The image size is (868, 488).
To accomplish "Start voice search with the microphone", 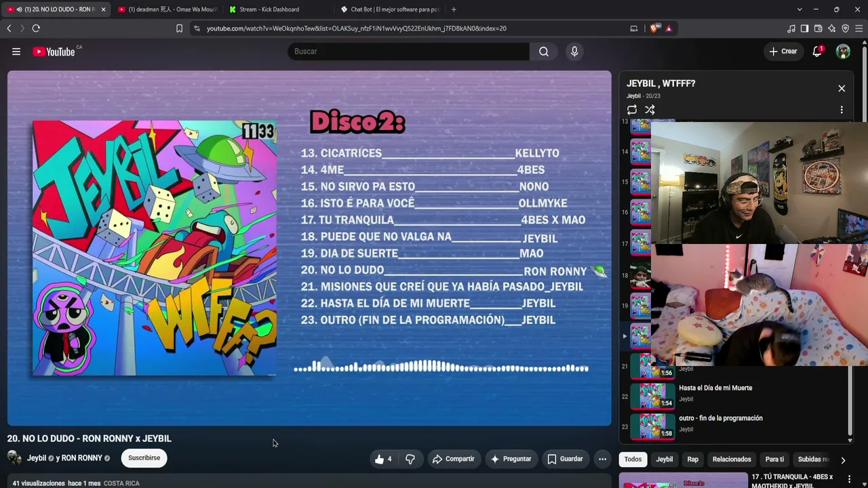I will point(574,52).
